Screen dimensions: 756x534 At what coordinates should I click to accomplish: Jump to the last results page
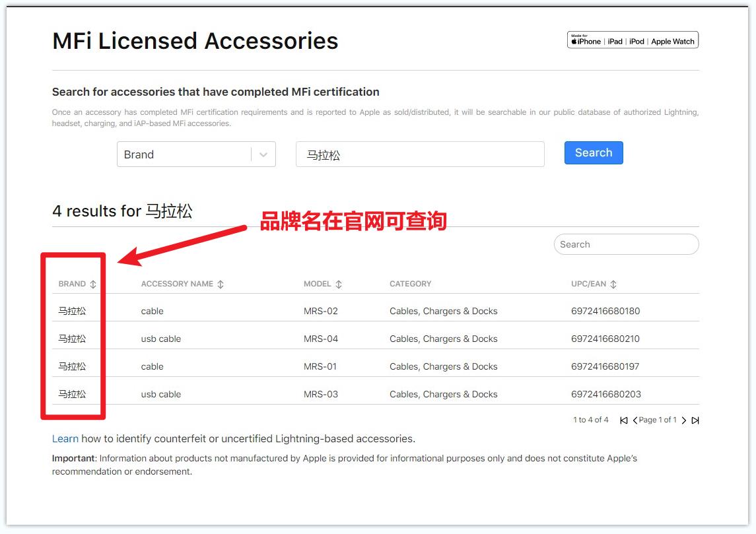pyautogui.click(x=695, y=420)
